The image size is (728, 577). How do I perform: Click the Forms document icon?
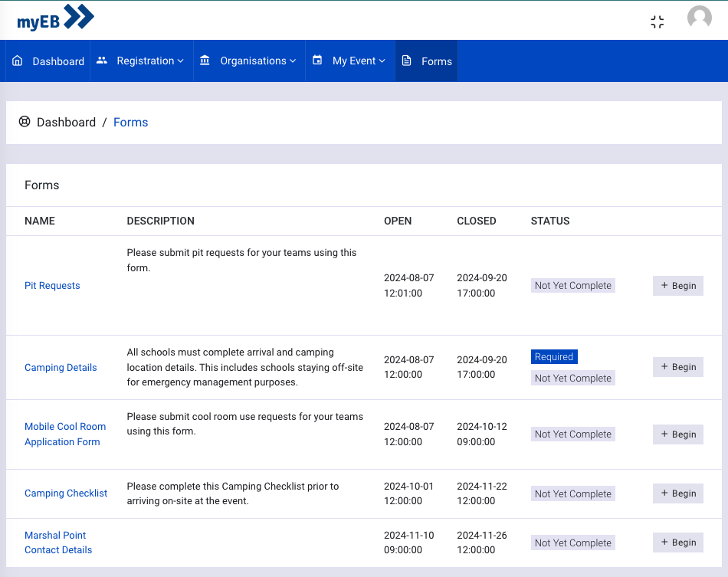point(407,61)
